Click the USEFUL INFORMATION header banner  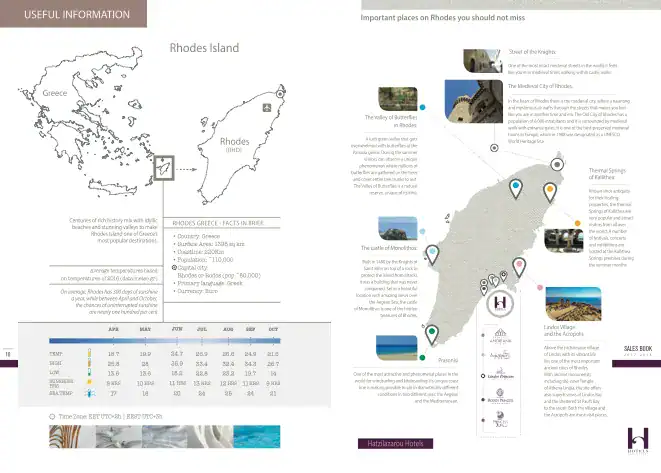pos(73,13)
